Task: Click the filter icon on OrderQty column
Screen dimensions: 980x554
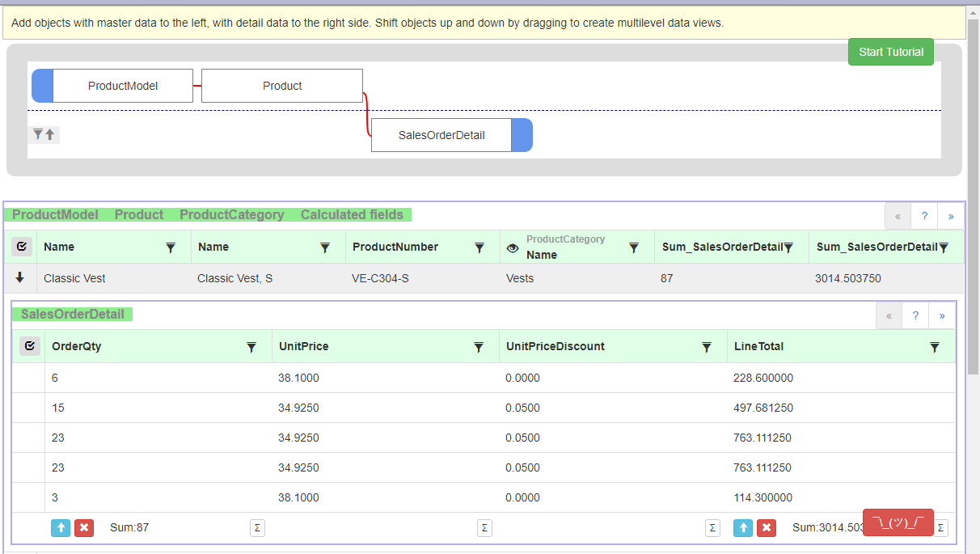Action: click(251, 347)
